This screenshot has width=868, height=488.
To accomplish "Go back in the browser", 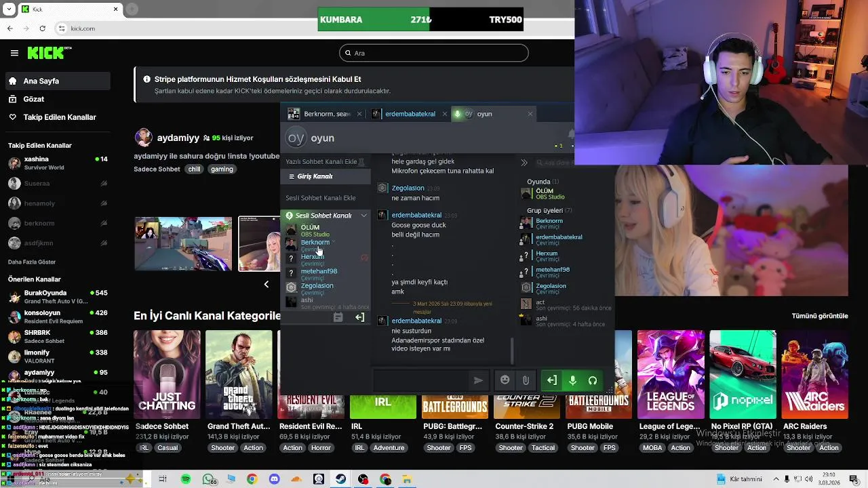I will coord(9,28).
